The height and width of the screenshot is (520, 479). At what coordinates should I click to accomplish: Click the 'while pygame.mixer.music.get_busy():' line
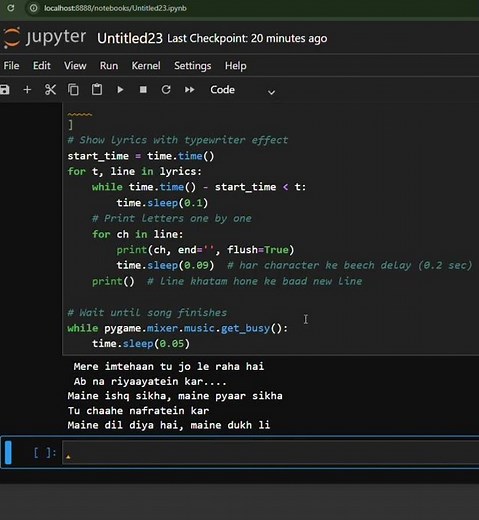pos(178,328)
